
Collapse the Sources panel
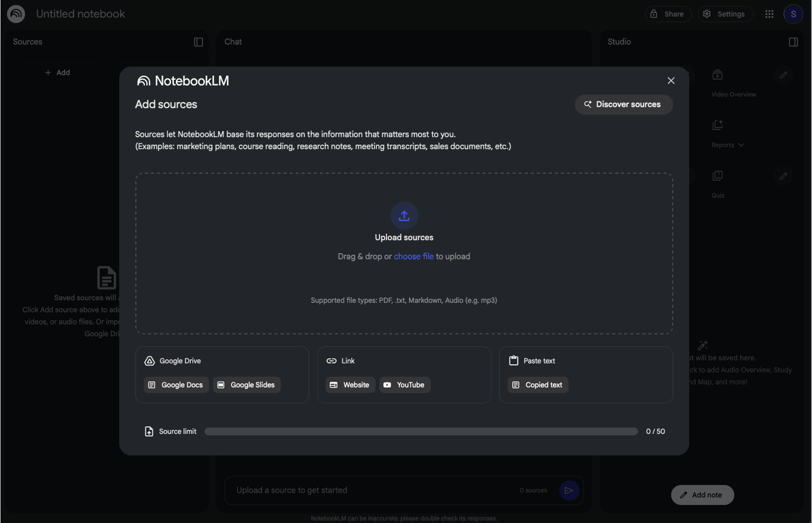coord(198,42)
